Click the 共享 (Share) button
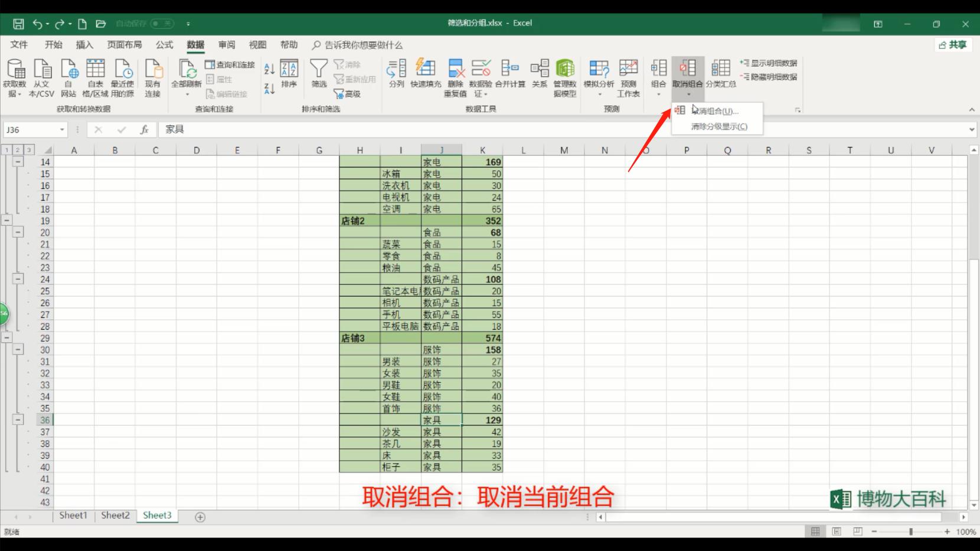Screen dimensions: 980x551 click(953, 44)
